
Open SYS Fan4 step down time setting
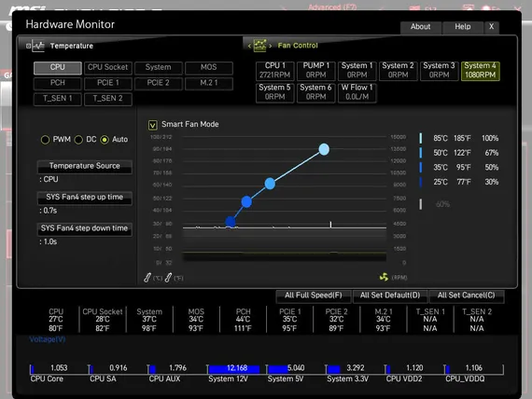pos(85,228)
